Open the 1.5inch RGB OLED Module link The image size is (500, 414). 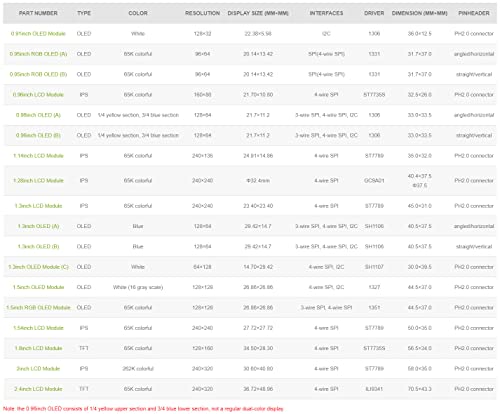38,308
